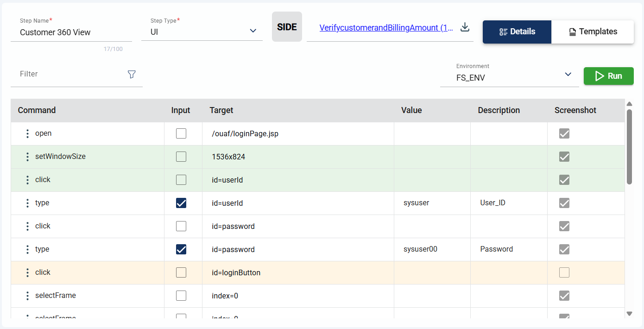Click the SIDE file type badge

[287, 27]
